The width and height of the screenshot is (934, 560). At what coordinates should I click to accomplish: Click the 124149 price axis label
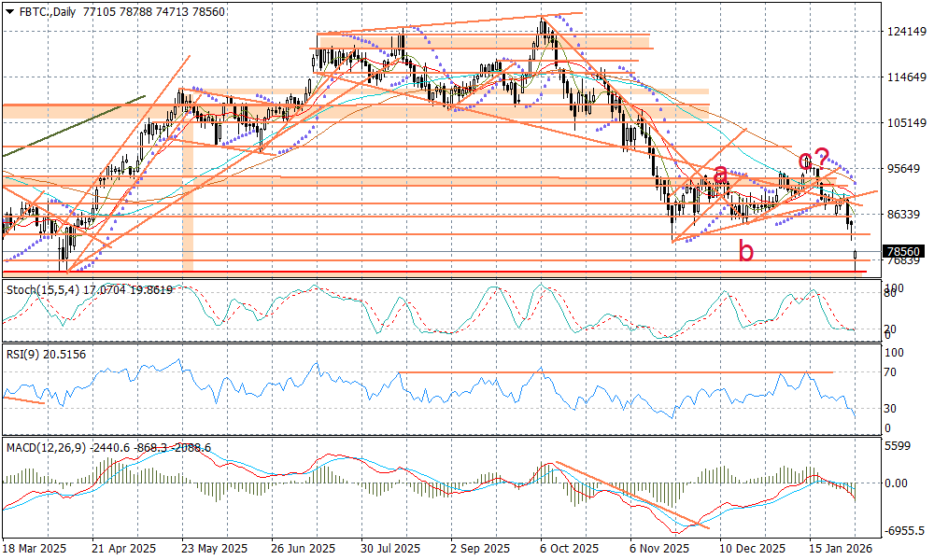904,32
